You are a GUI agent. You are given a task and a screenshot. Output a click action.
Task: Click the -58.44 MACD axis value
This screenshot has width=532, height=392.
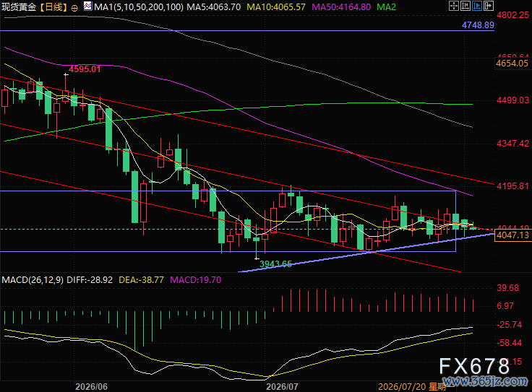point(510,343)
